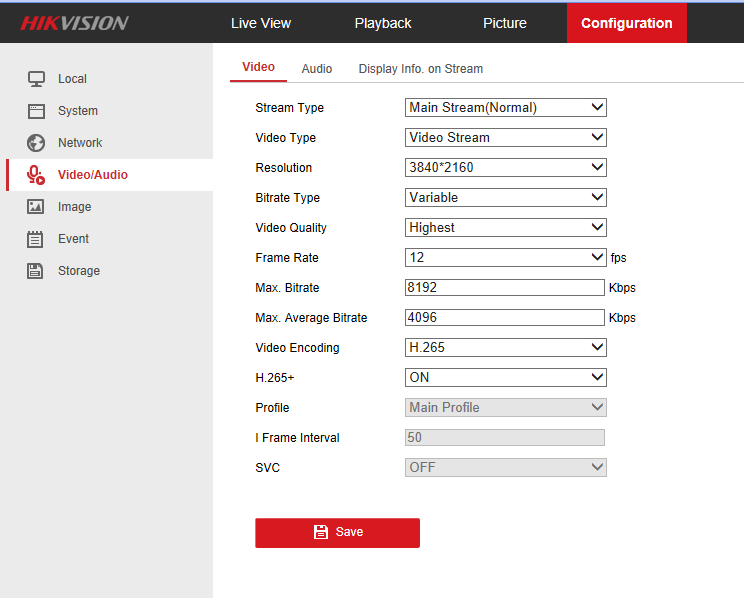
Task: Click the Frame Rate label
Action: [x=287, y=258]
